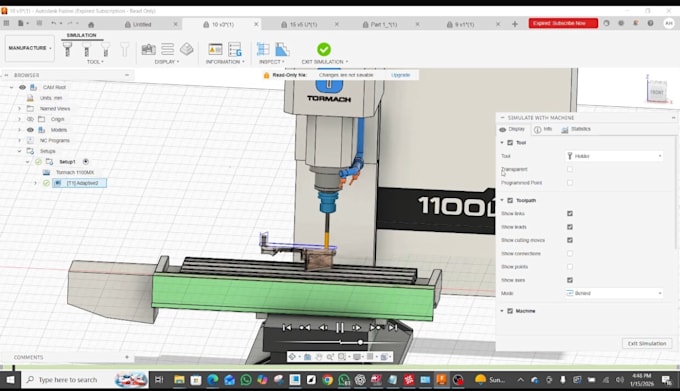
Task: Open the Info tab in simulation panel
Action: click(x=543, y=129)
